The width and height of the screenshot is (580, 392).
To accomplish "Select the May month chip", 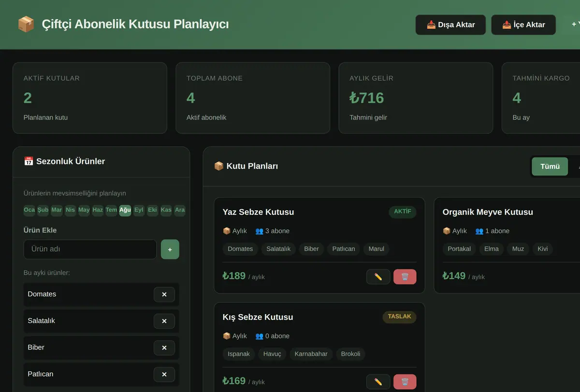I will coord(84,210).
